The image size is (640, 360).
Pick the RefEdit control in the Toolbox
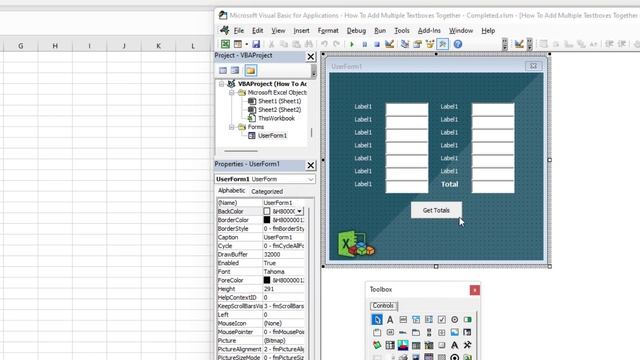[x=467, y=333]
